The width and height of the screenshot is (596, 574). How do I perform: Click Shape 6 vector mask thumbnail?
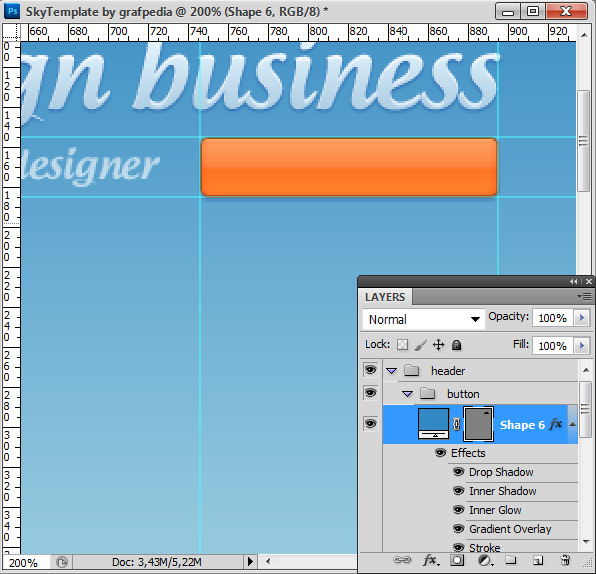coord(478,424)
